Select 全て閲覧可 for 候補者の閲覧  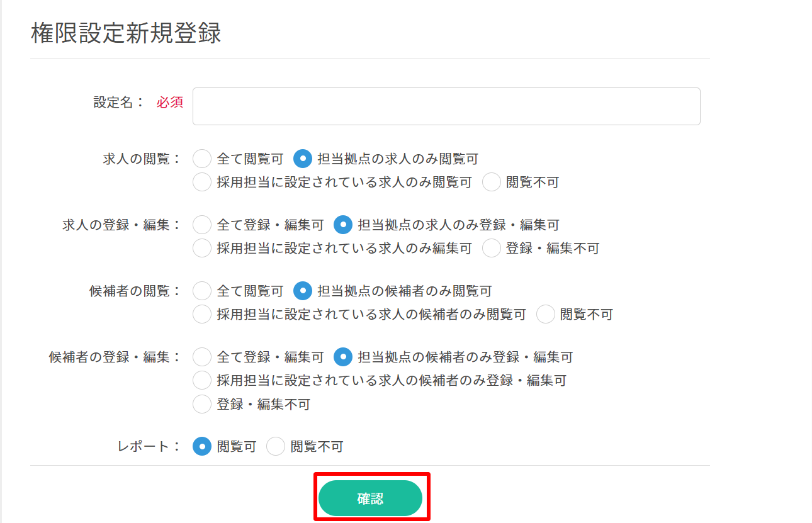pyautogui.click(x=202, y=291)
